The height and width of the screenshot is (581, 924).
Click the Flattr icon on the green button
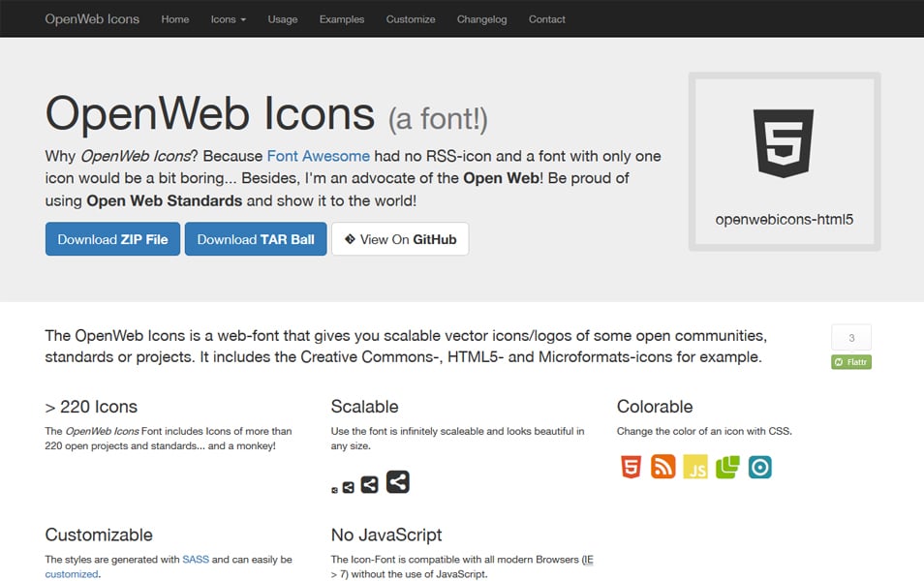tap(839, 361)
